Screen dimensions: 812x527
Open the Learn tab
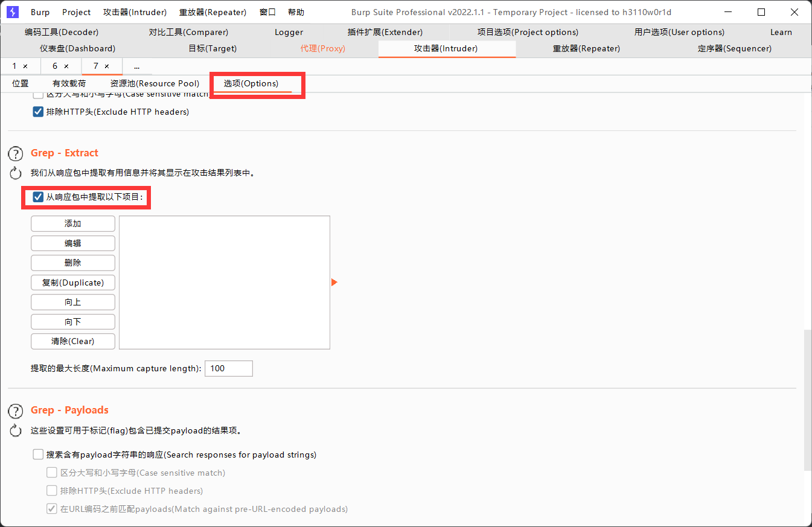(x=781, y=33)
